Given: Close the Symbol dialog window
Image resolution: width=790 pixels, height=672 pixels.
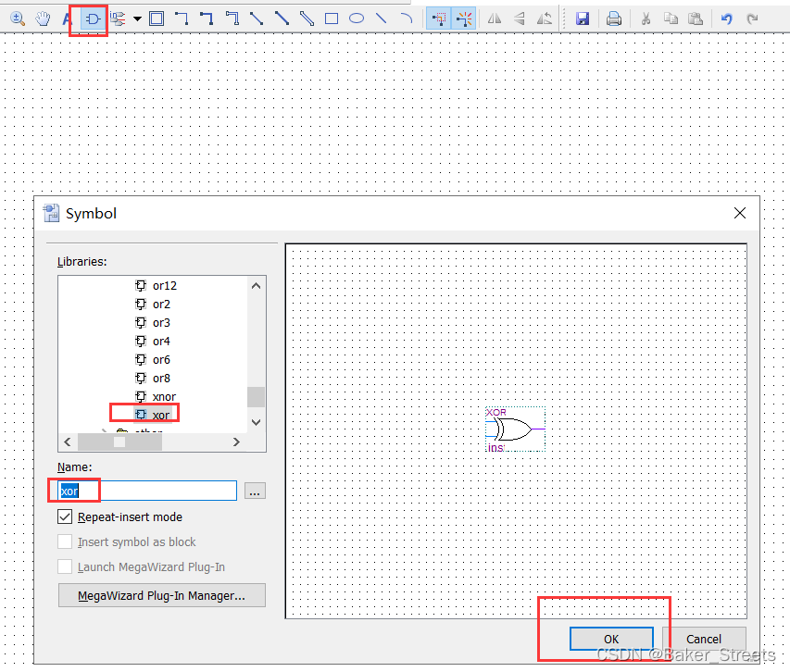Looking at the screenshot, I should [x=740, y=213].
